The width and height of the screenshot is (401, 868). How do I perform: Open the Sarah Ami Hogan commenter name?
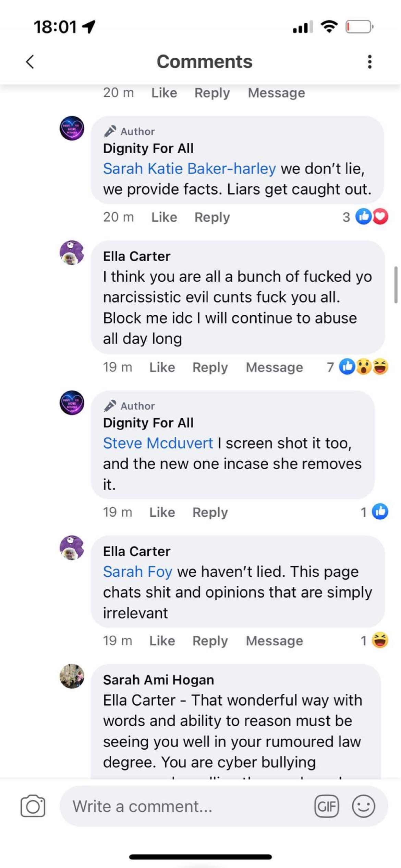[158, 680]
